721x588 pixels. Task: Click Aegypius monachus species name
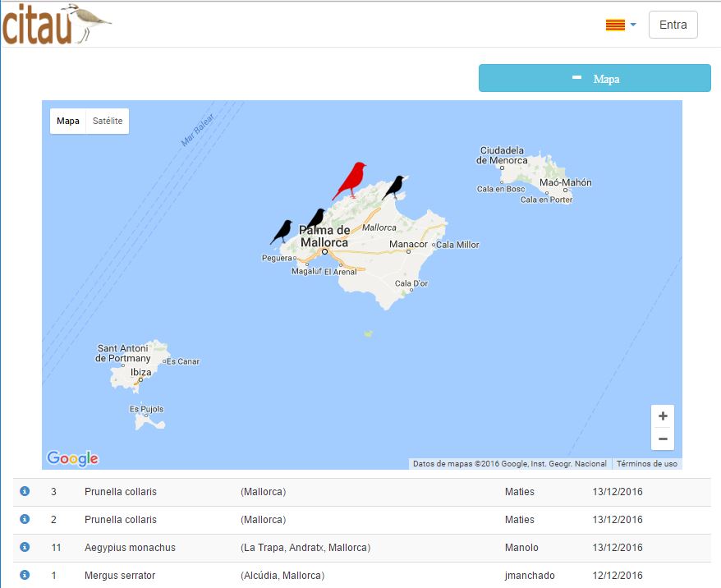pos(130,548)
